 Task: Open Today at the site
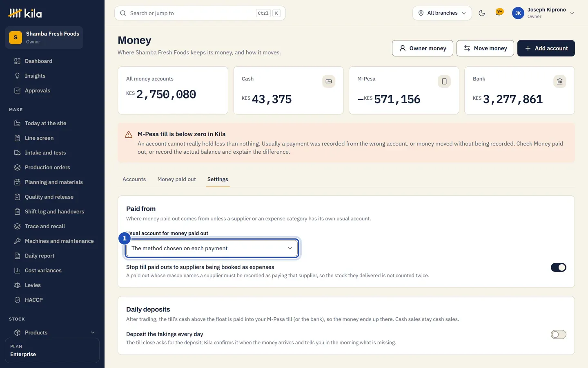[x=52, y=123]
